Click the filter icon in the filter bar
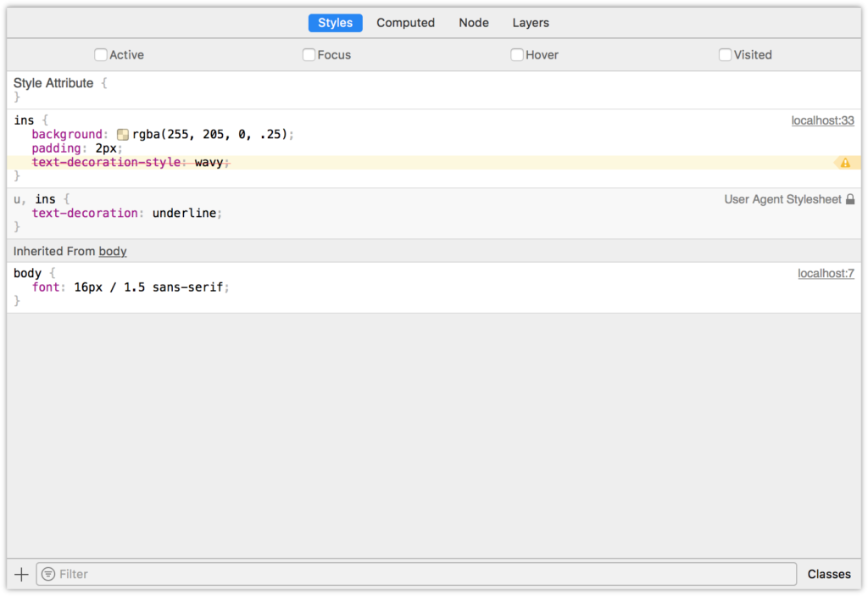 tap(48, 574)
